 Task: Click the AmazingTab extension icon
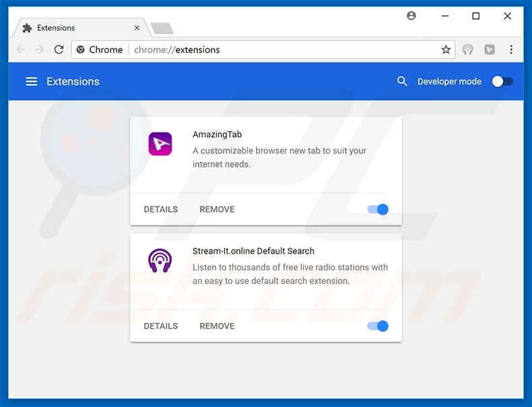[160, 144]
